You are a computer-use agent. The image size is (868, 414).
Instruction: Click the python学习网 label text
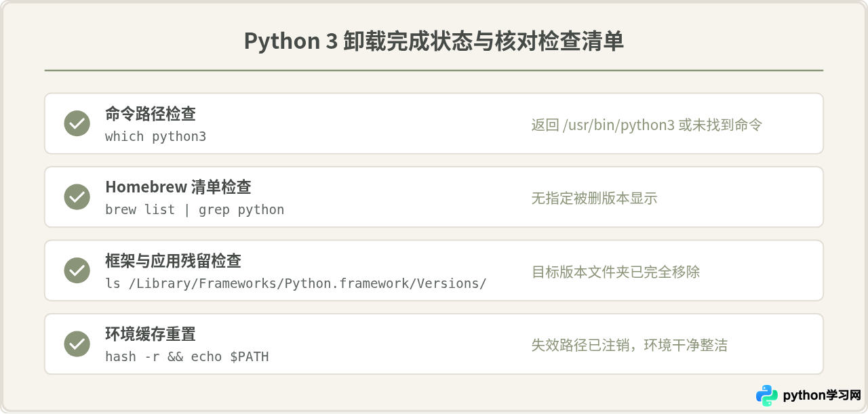(x=821, y=395)
